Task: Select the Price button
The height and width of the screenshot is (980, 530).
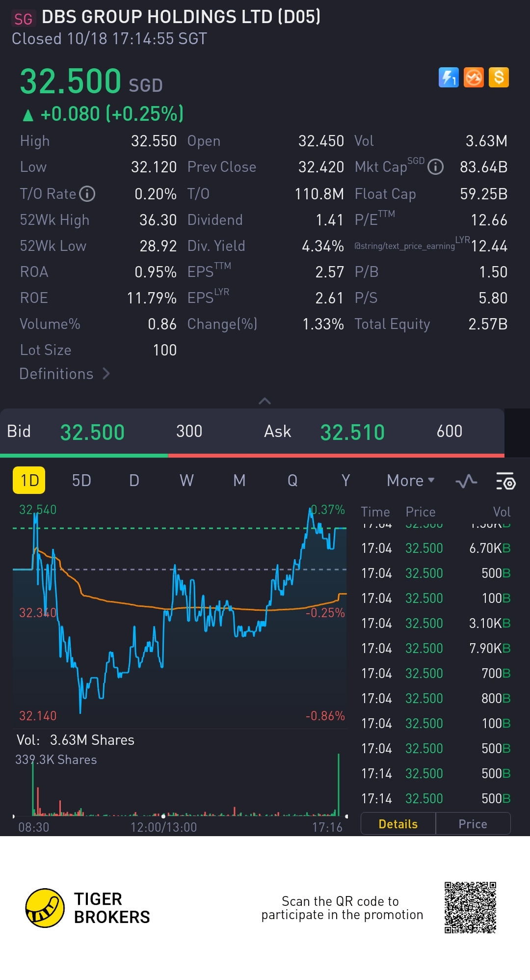Action: (x=473, y=823)
